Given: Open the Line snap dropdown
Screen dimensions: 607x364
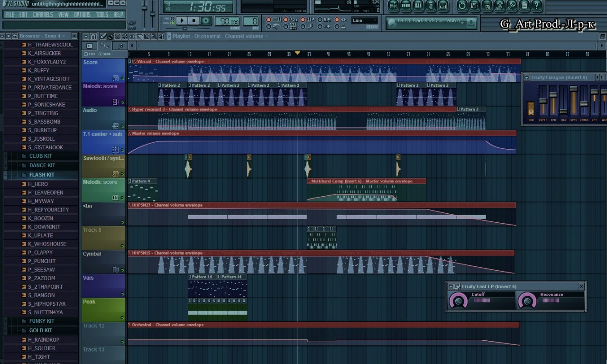Looking at the screenshot, I should click(x=365, y=20).
